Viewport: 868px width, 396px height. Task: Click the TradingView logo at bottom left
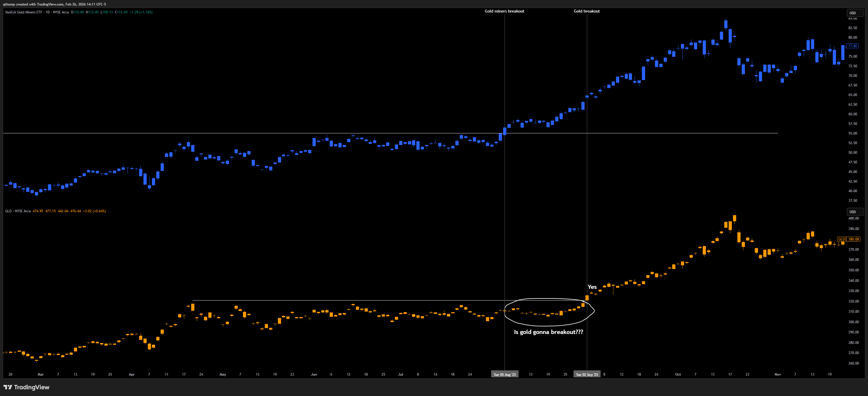[x=26, y=387]
